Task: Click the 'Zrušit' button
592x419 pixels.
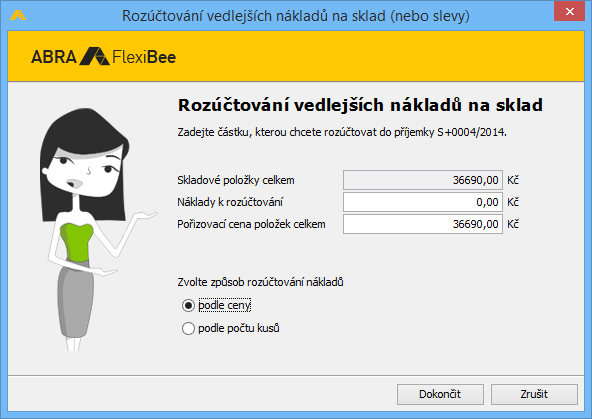Action: click(534, 394)
